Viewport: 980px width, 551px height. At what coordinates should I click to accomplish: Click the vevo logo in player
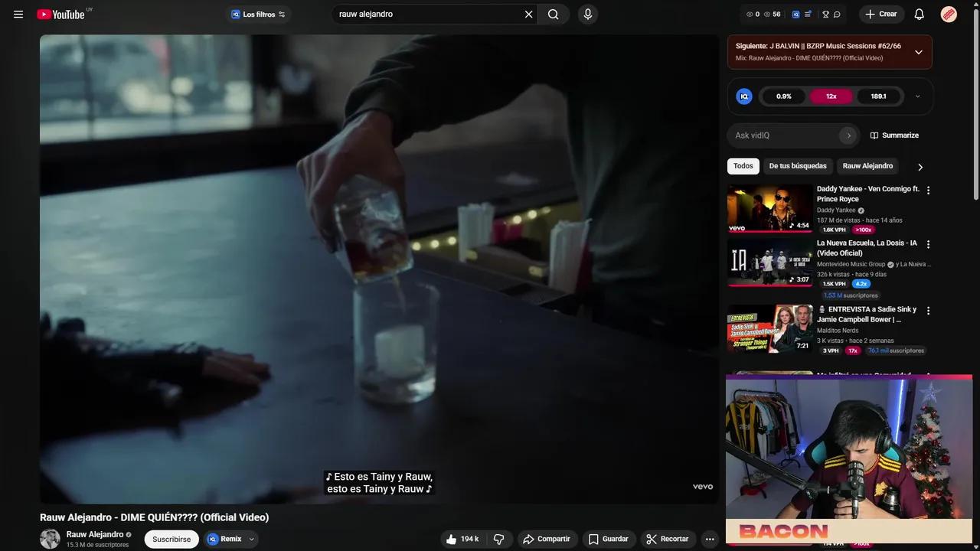tap(703, 487)
